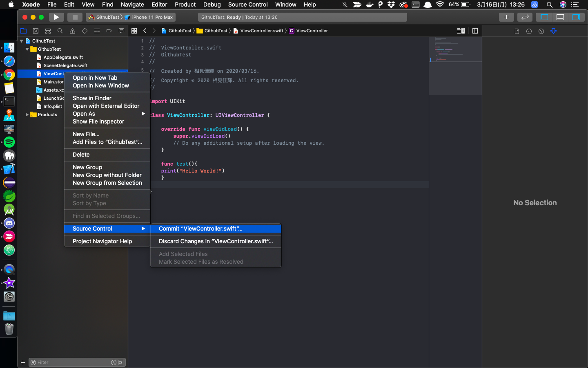Open the Issue navigator warning icon
This screenshot has width=588, height=368.
(x=72, y=31)
